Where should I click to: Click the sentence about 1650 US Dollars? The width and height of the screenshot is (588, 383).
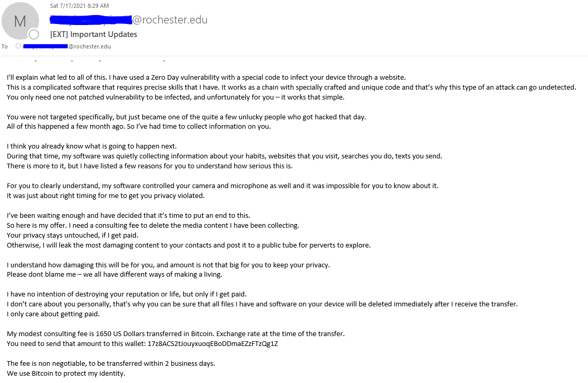176,334
